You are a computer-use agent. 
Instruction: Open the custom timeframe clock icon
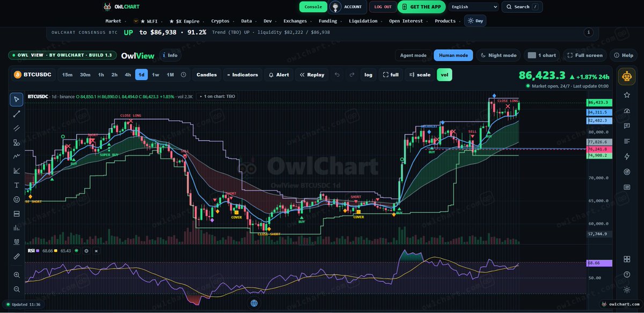click(184, 75)
